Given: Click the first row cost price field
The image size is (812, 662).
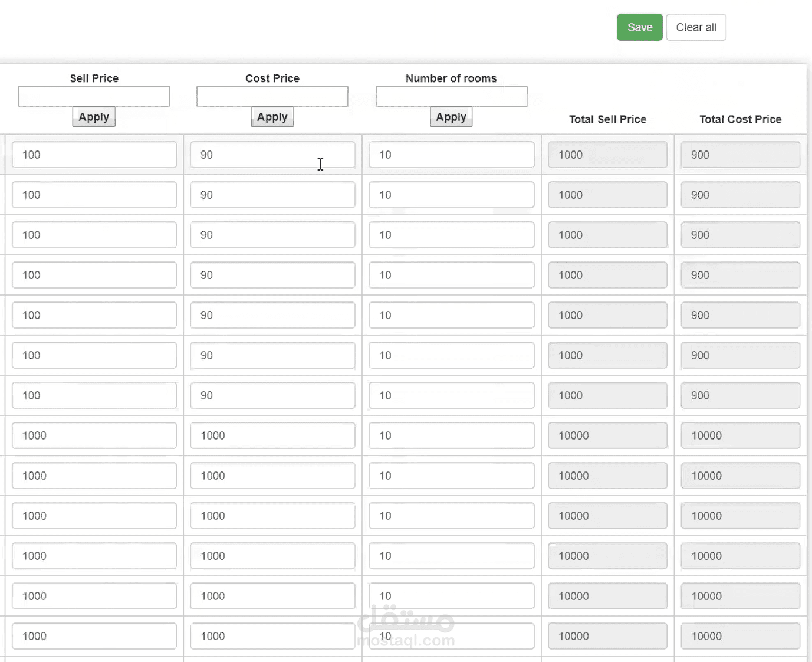Looking at the screenshot, I should tap(272, 155).
